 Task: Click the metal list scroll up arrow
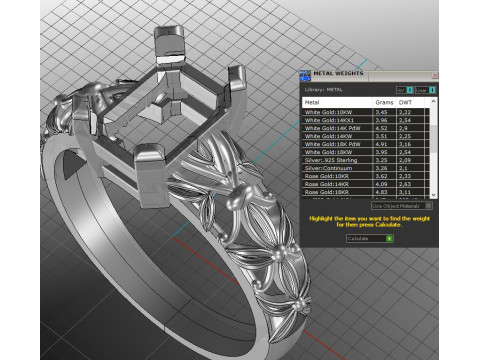[433, 101]
